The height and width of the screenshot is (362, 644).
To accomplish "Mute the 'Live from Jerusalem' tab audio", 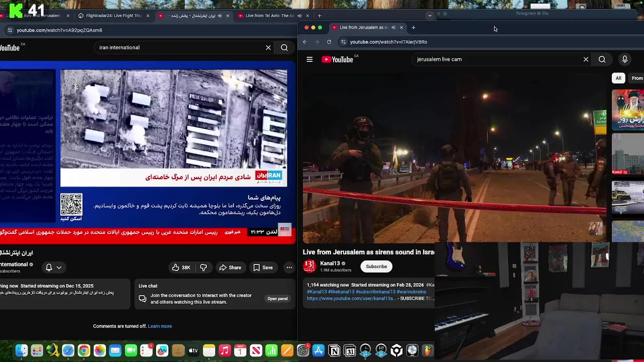I will 393,28.
